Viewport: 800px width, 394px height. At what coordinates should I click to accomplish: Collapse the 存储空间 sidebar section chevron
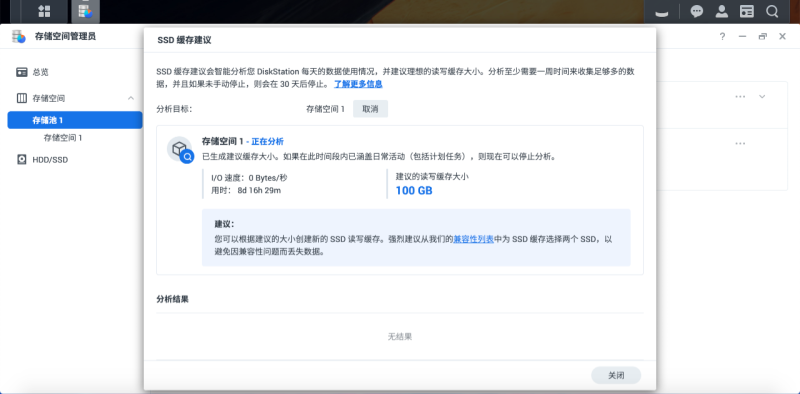tap(131, 98)
